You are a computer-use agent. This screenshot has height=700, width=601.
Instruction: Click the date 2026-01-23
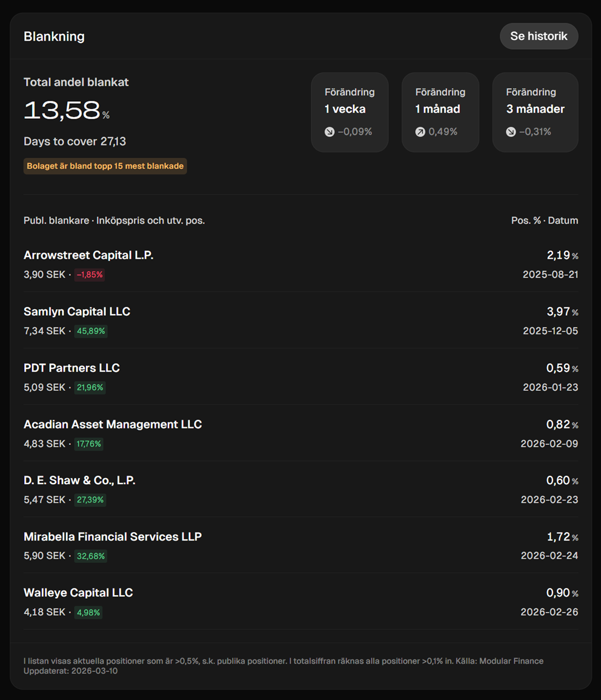click(551, 387)
